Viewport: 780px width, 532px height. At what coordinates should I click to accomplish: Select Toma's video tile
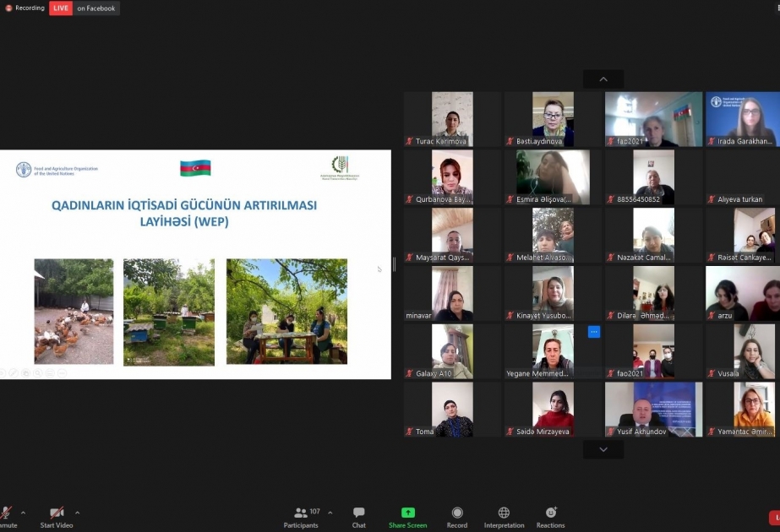(452, 410)
